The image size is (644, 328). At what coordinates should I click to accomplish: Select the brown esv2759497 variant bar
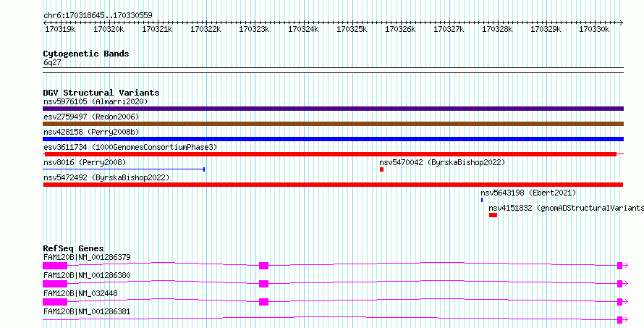pos(333,124)
